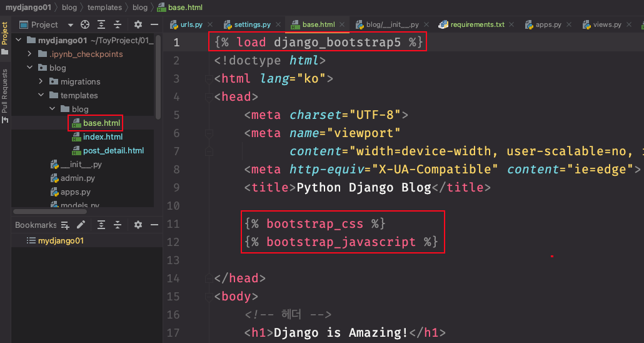Fold the head tag at line 4
644x343 pixels.
pos(209,97)
